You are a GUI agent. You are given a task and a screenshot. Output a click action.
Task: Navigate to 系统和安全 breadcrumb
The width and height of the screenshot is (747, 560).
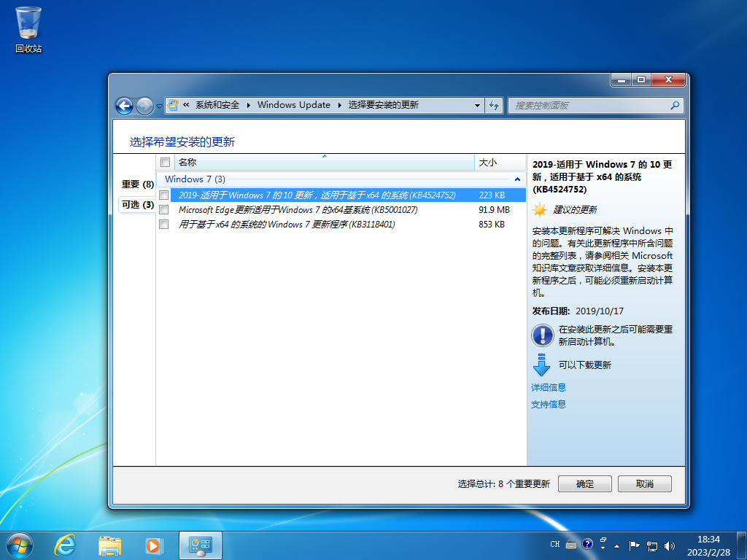pyautogui.click(x=217, y=105)
